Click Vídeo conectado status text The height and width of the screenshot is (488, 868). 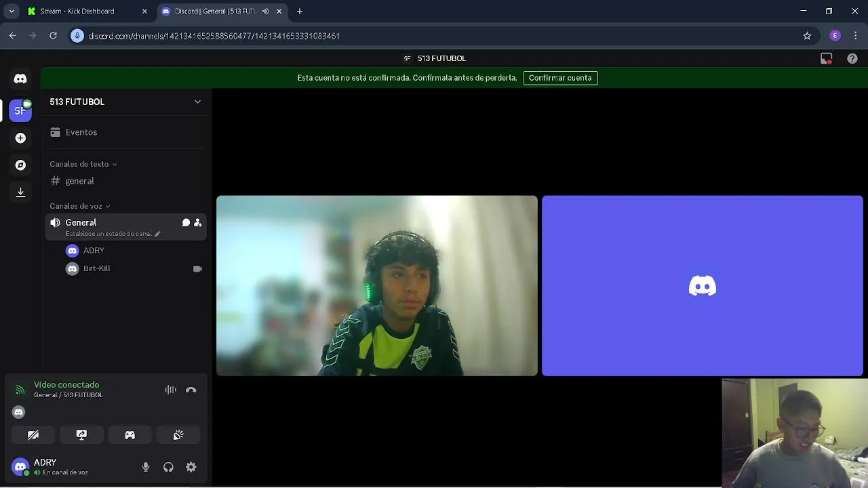[x=66, y=385]
